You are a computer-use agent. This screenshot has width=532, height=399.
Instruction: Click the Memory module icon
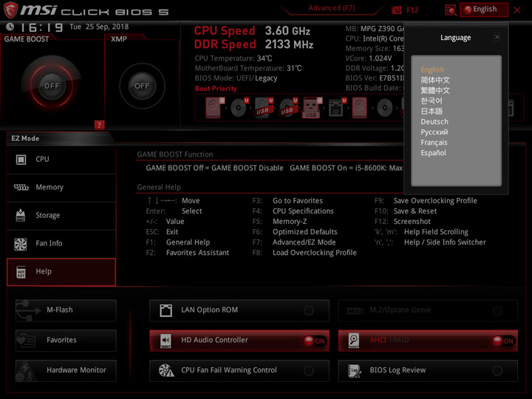point(21,187)
